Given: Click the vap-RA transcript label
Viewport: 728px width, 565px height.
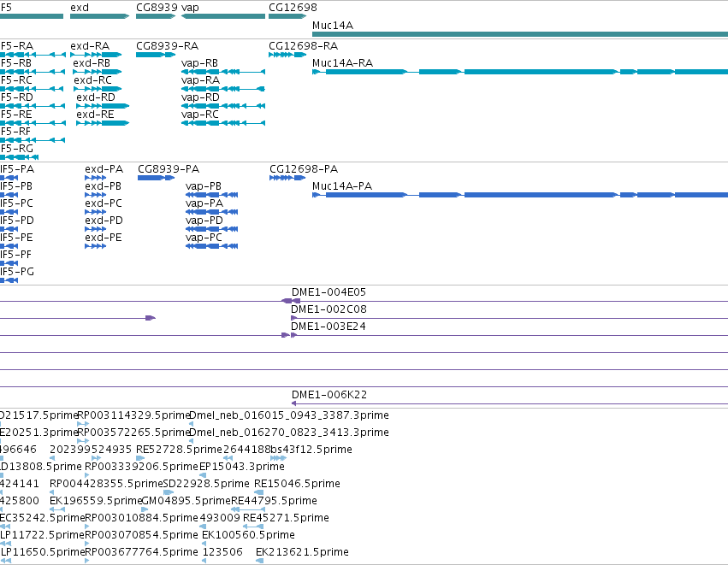Looking at the screenshot, I should click(x=200, y=80).
